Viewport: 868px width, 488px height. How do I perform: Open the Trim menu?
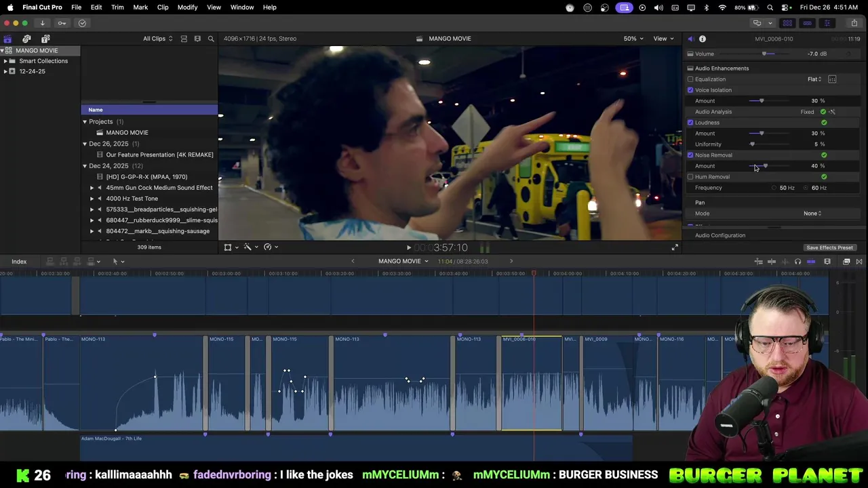coord(117,7)
